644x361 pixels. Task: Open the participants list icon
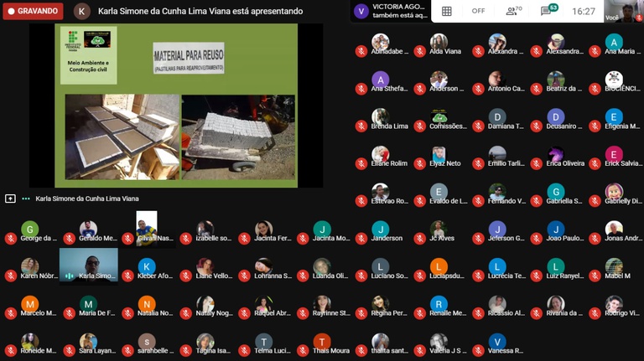[x=512, y=11]
